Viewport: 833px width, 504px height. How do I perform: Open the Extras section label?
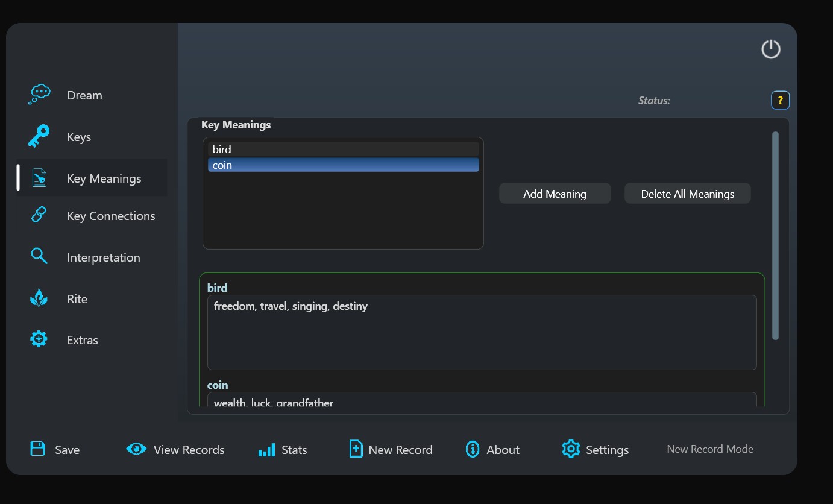(83, 340)
